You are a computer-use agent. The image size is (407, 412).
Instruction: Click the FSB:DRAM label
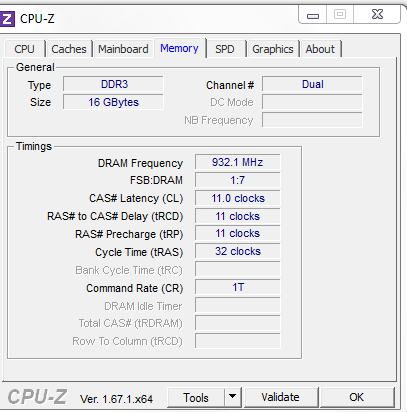point(156,180)
